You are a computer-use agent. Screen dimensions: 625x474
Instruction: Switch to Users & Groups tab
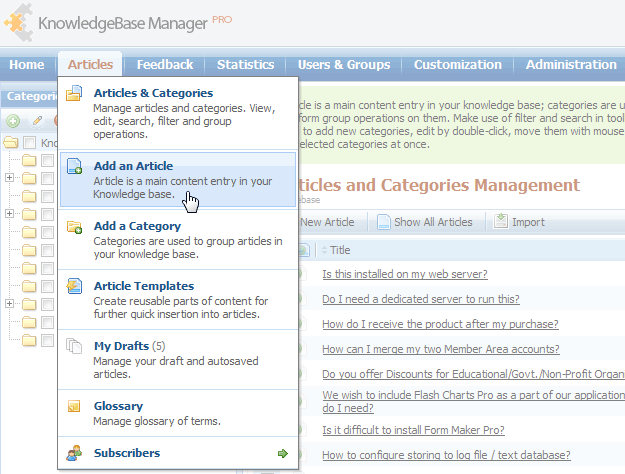344,65
